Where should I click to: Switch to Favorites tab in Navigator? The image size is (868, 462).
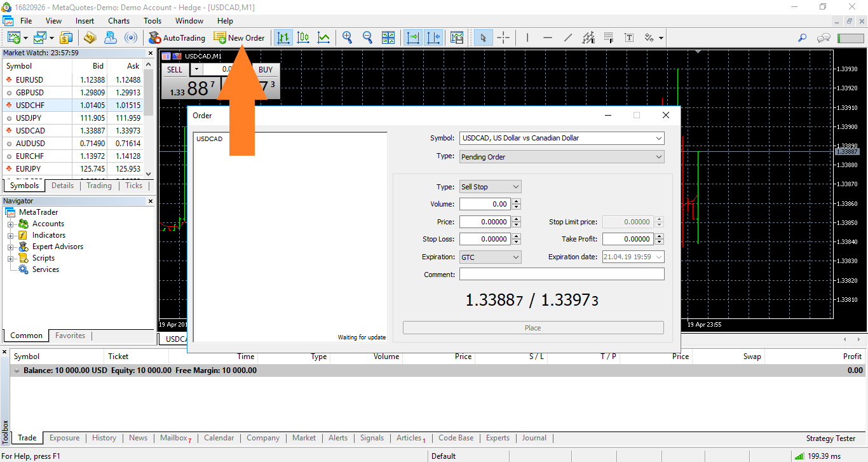pyautogui.click(x=70, y=336)
